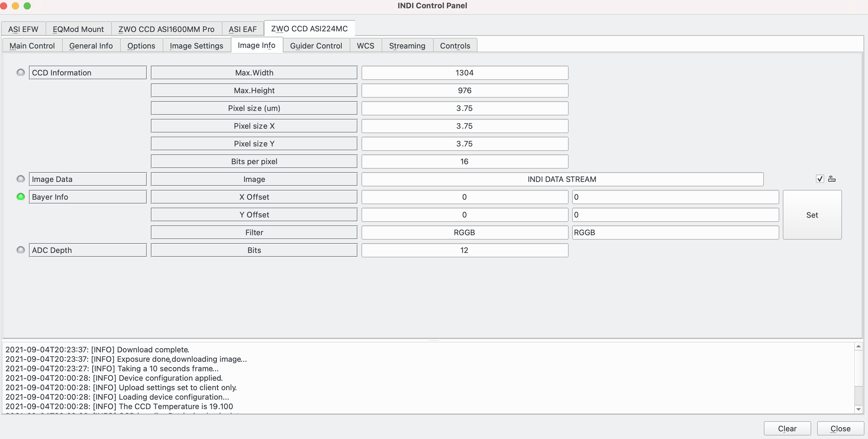Click the Bayer Info label
This screenshot has height=439, width=868.
click(88, 197)
